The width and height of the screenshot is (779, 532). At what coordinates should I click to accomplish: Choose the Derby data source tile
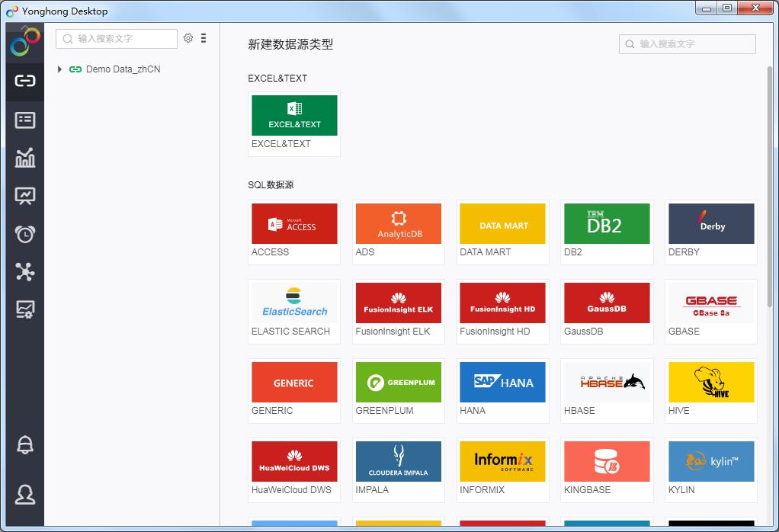click(x=711, y=232)
